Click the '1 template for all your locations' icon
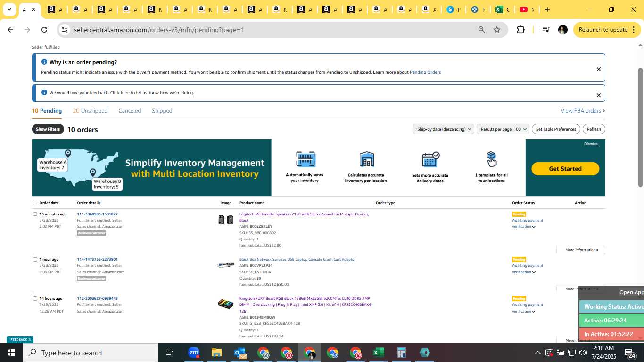644x362 pixels. coord(491,159)
